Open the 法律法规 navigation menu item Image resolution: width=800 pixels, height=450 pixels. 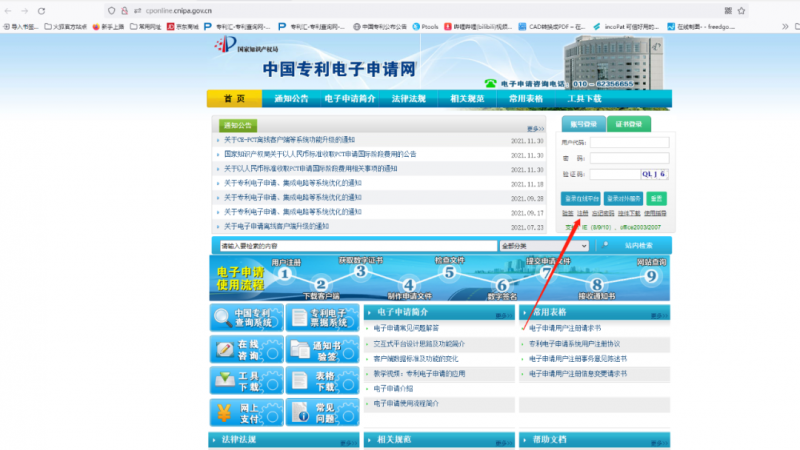(408, 98)
